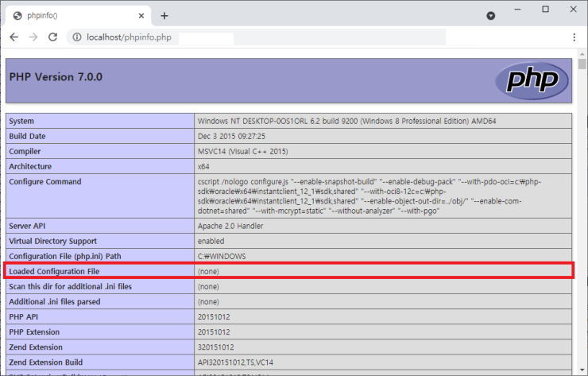Image resolution: width=588 pixels, height=376 pixels.
Task: Reload the phpinfo page
Action: (x=53, y=37)
